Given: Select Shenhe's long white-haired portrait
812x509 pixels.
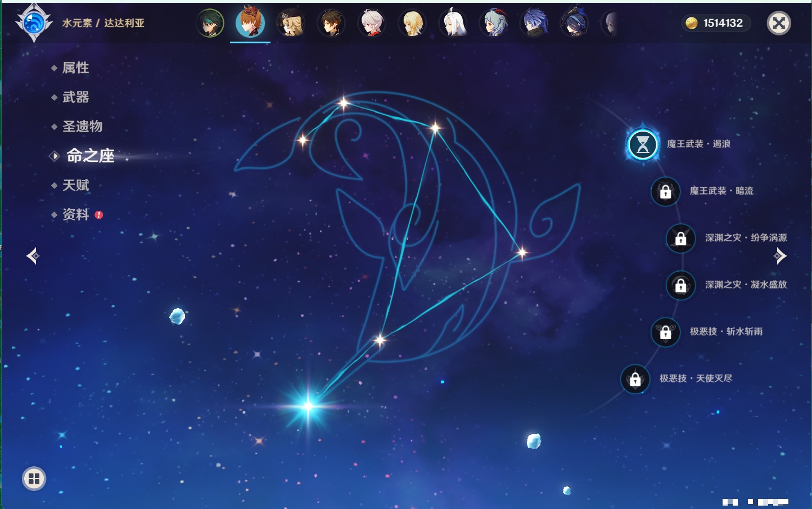Looking at the screenshot, I should [453, 24].
